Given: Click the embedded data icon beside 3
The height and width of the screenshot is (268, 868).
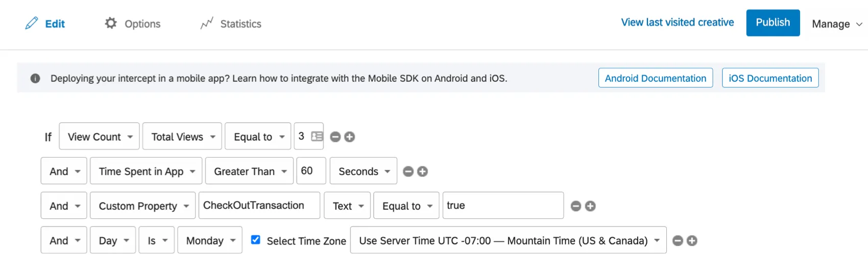Looking at the screenshot, I should [x=317, y=137].
